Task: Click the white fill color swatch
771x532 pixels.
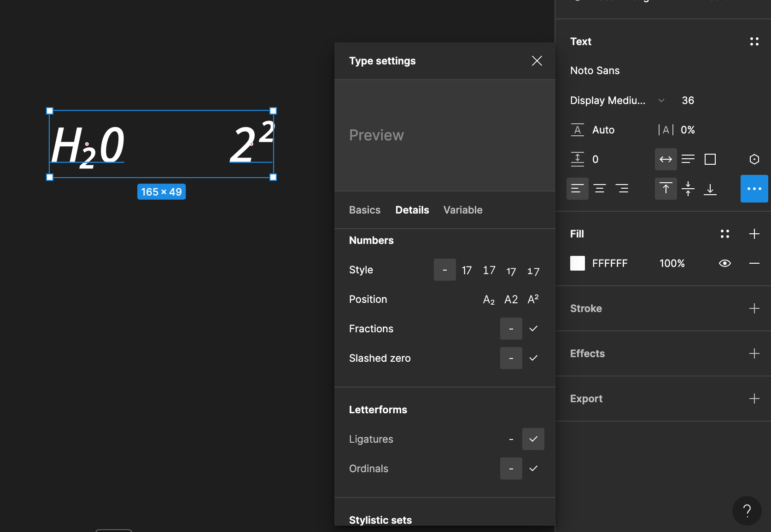Action: pos(578,263)
